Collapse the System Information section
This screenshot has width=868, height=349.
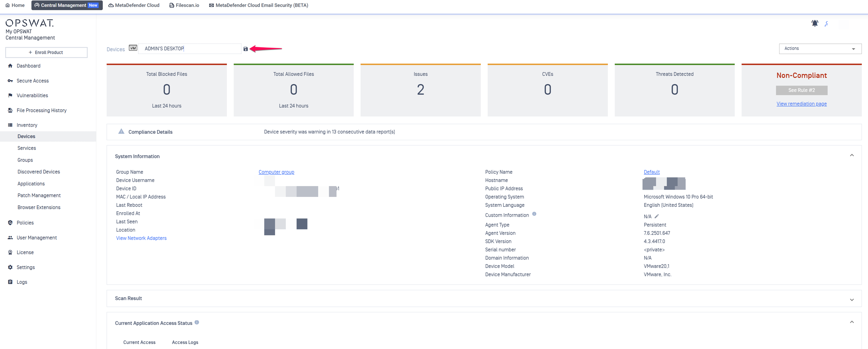pyautogui.click(x=851, y=155)
